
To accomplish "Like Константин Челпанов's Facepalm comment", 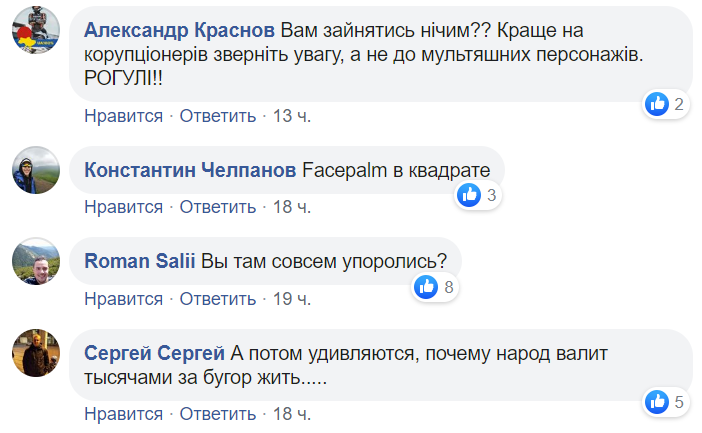I will 123,208.
